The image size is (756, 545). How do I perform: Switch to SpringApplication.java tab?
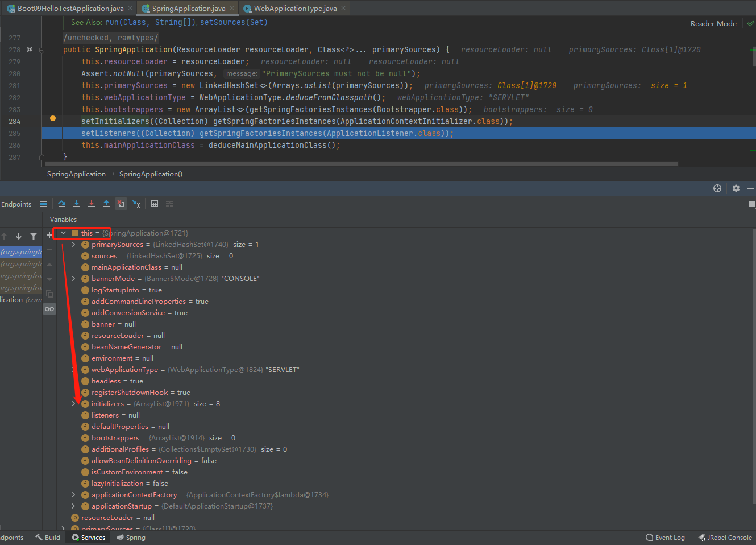(189, 8)
